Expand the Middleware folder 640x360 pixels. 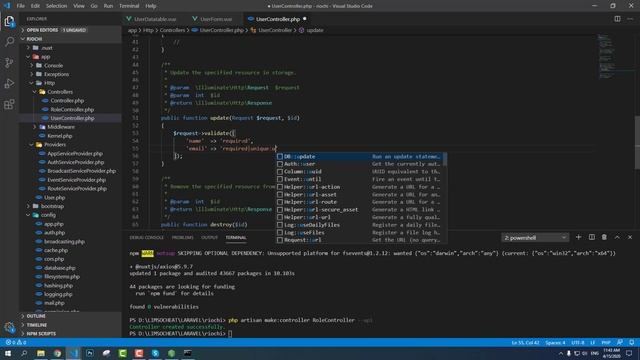pos(70,127)
